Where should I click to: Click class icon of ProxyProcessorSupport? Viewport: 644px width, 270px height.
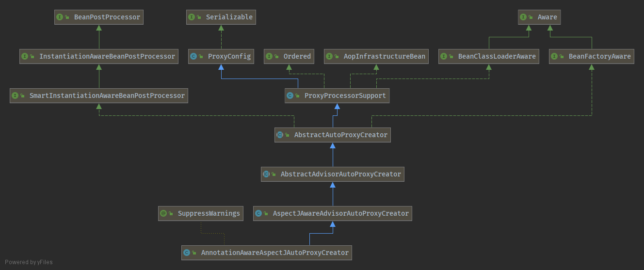coord(290,95)
